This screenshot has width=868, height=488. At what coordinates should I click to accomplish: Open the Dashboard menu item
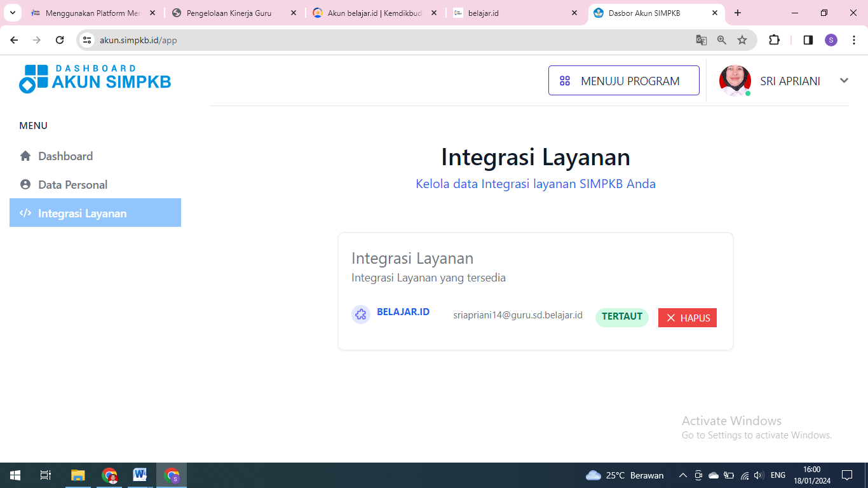click(65, 156)
